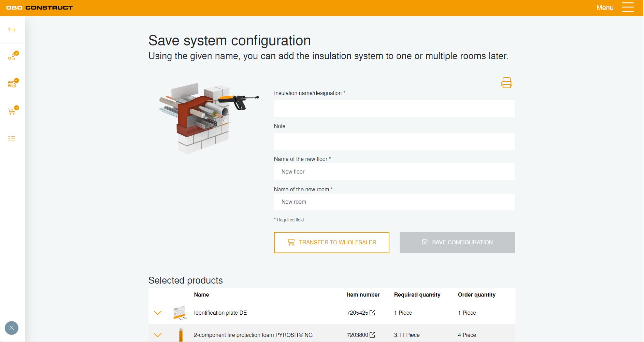
Task: Open the route planning step icon in sidebar
Action: click(x=12, y=56)
